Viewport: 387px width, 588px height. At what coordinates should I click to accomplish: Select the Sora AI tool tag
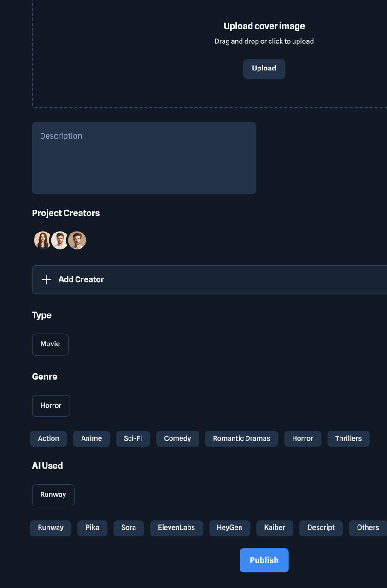click(x=129, y=528)
